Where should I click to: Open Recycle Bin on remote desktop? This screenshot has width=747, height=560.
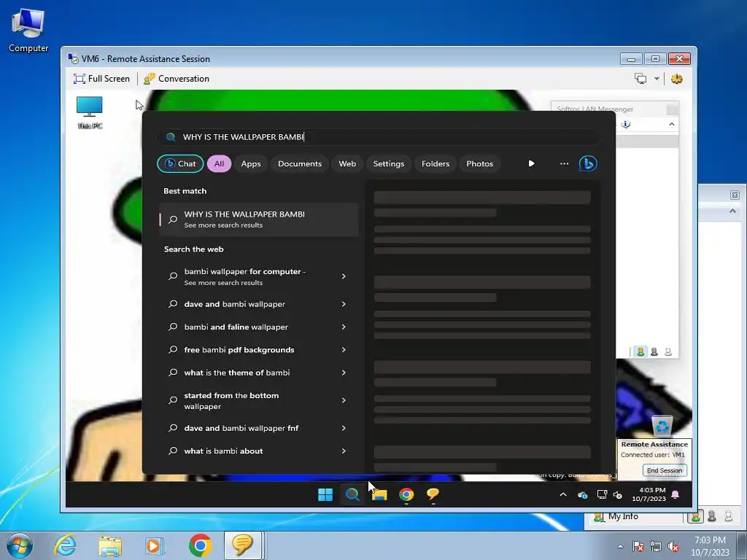tap(662, 426)
